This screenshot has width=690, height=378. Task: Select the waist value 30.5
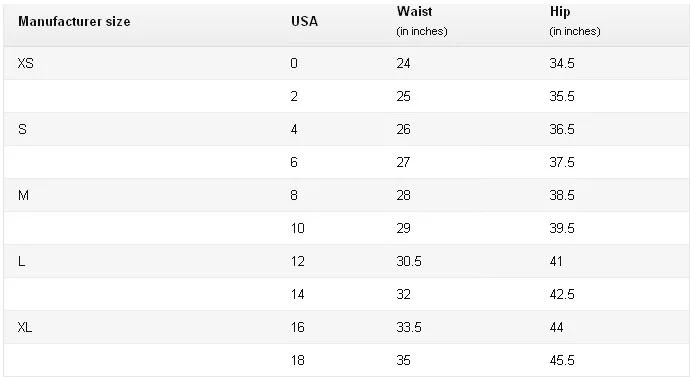pos(409,261)
